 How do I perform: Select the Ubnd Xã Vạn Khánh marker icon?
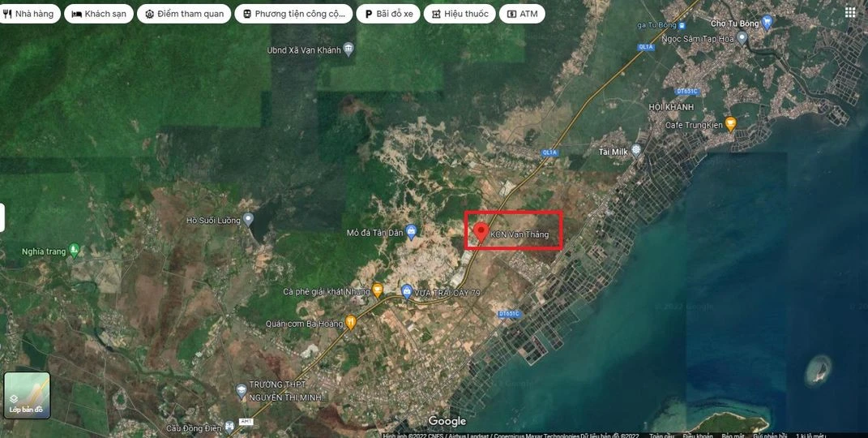[x=348, y=49]
